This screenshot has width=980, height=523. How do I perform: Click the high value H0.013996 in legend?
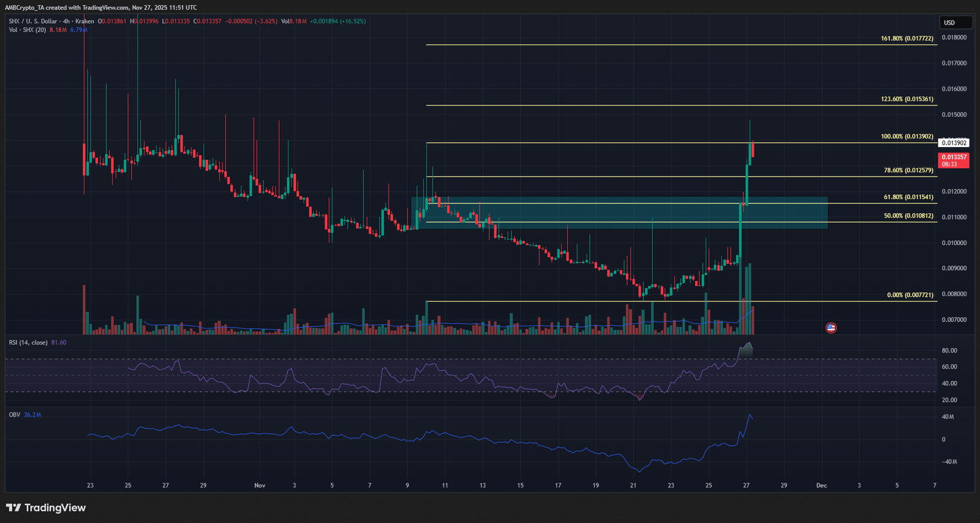click(x=144, y=21)
